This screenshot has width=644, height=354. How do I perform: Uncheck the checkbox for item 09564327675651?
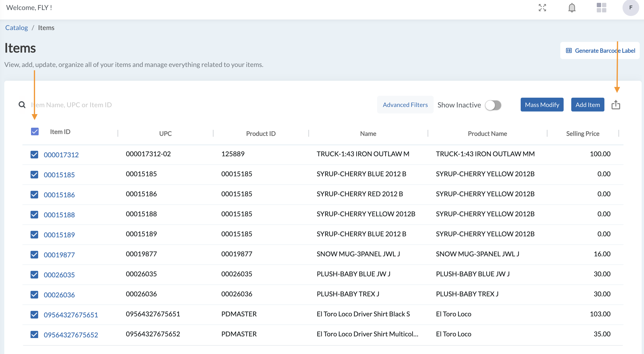click(x=34, y=314)
